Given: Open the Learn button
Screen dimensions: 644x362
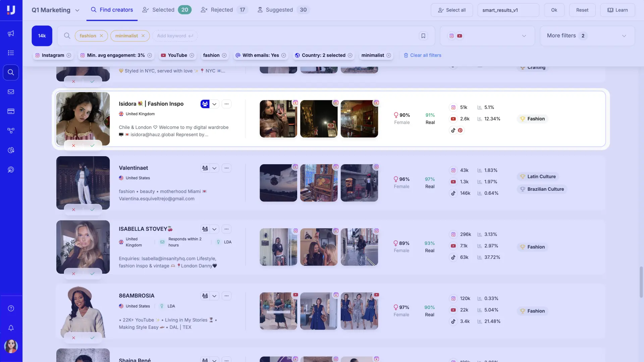Looking at the screenshot, I should [618, 10].
